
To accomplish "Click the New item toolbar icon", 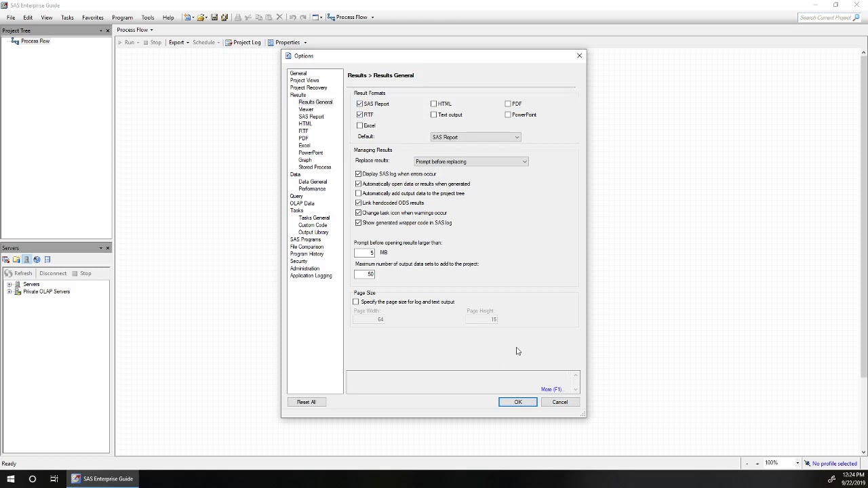I will click(187, 17).
